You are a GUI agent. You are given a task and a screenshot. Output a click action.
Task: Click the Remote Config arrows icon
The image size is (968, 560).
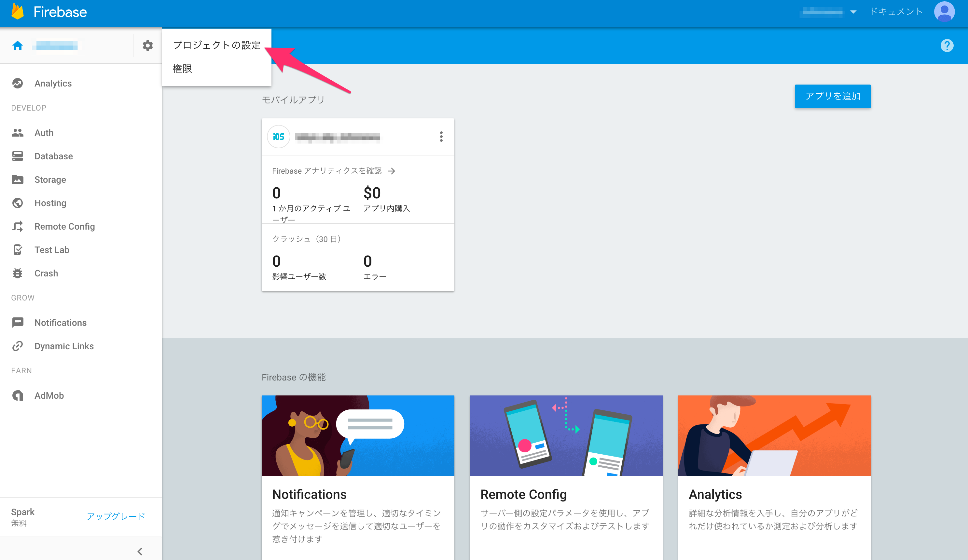(x=18, y=226)
